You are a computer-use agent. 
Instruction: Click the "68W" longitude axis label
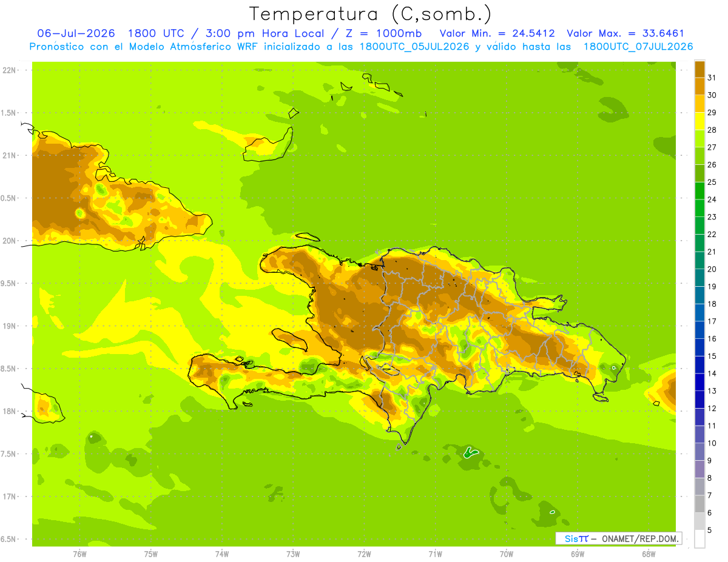(x=649, y=554)
